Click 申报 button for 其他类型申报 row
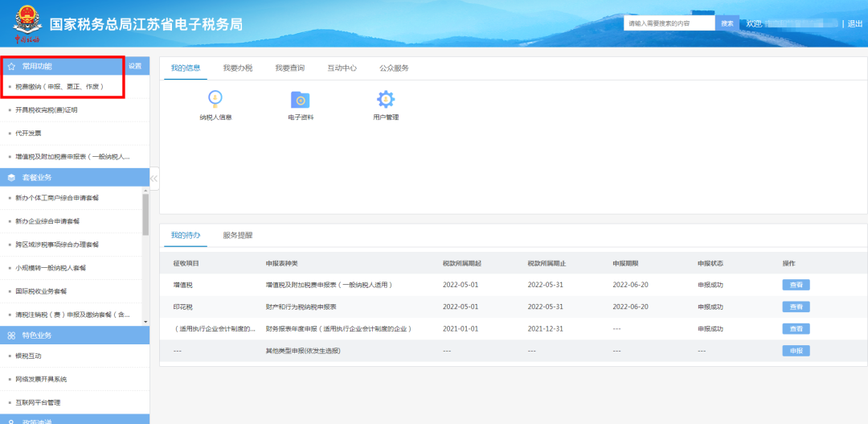Image resolution: width=868 pixels, height=424 pixels. click(796, 351)
